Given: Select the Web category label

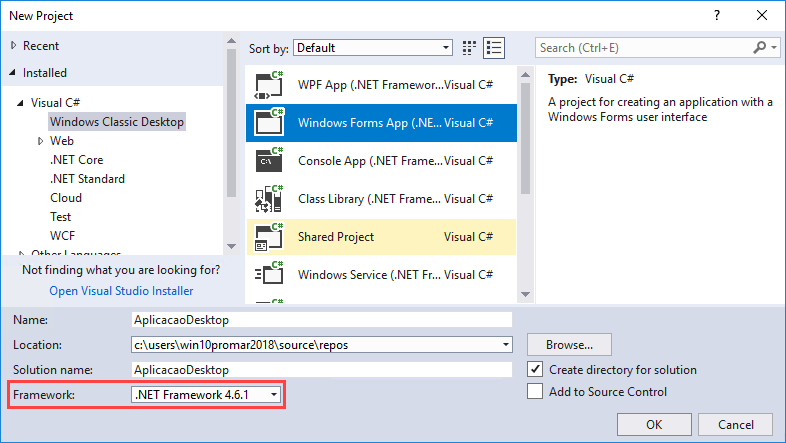Looking at the screenshot, I should [x=62, y=141].
